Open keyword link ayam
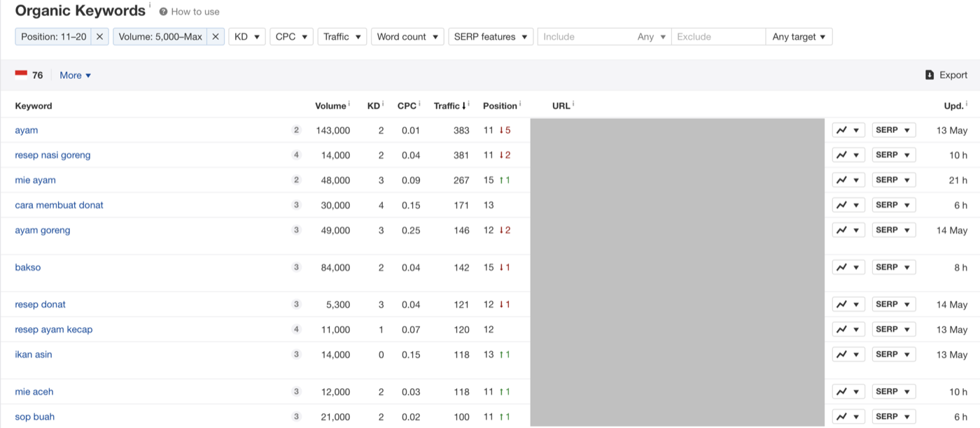Image resolution: width=980 pixels, height=428 pixels. pos(27,130)
